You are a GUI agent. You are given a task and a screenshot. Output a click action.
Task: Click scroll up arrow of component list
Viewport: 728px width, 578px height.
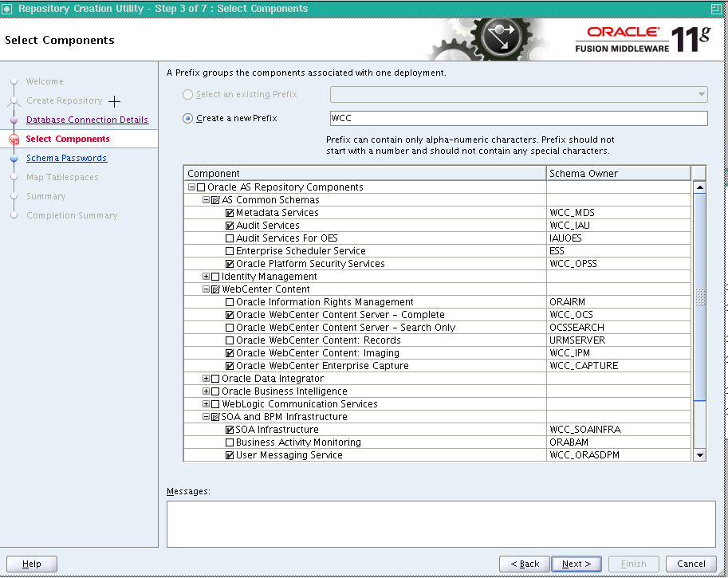pos(699,187)
